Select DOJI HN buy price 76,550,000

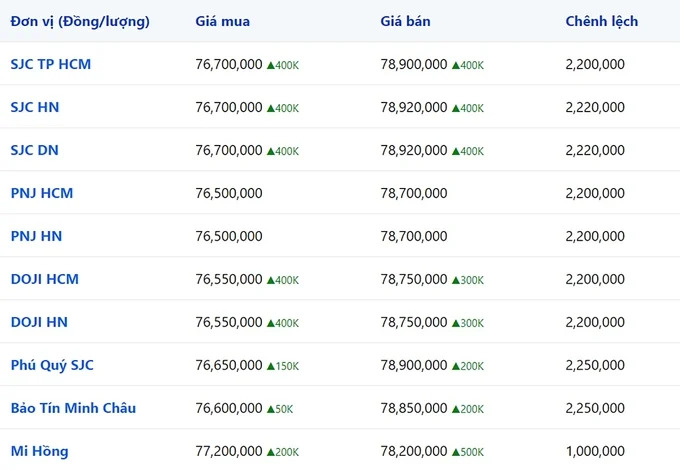(229, 322)
